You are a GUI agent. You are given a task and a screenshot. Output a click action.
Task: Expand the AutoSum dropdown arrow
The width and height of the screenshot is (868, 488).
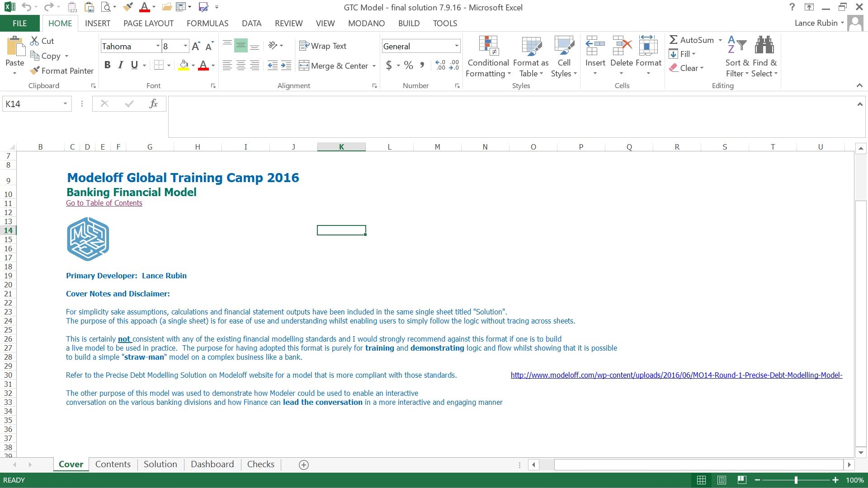[720, 40]
